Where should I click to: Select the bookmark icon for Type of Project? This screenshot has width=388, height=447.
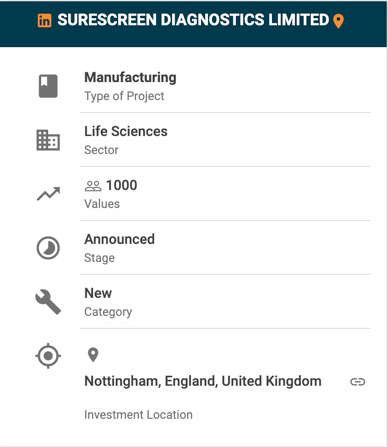pyautogui.click(x=48, y=86)
